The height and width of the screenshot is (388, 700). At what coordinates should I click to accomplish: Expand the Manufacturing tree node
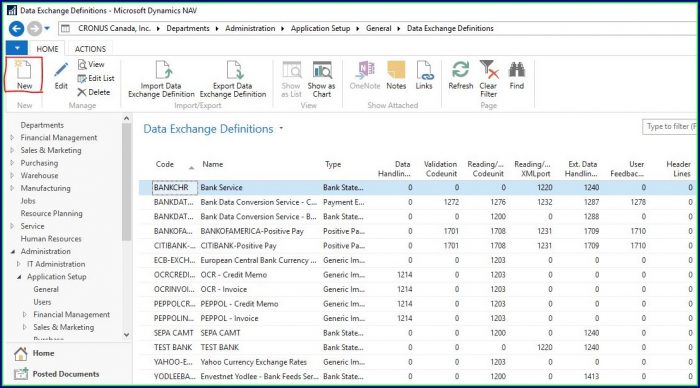point(12,188)
